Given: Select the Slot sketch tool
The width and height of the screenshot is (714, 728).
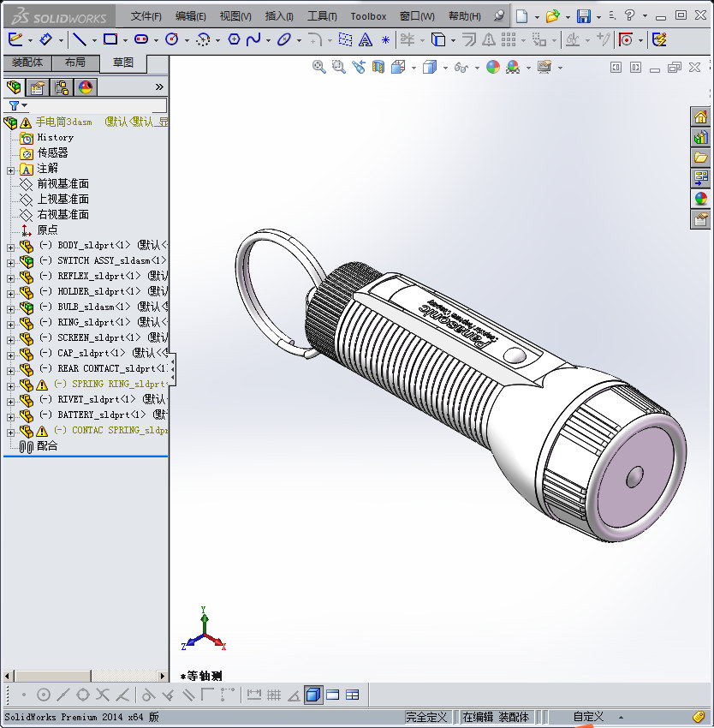Looking at the screenshot, I should tap(140, 39).
